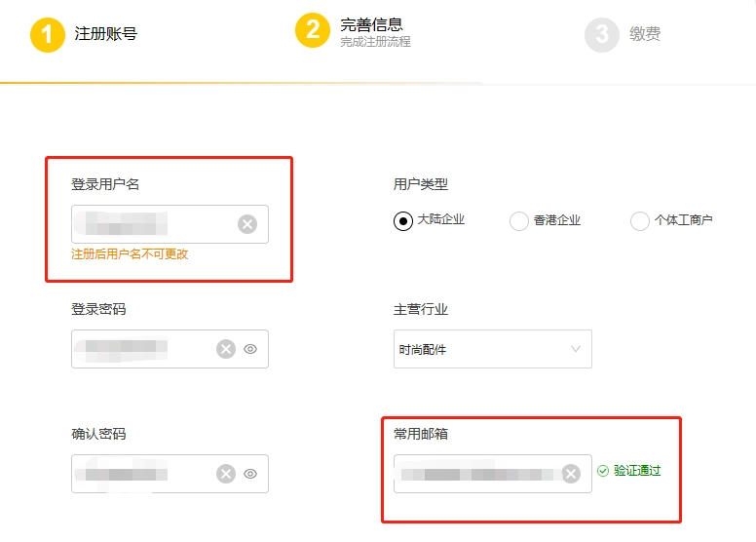
Task: Focus the 常用邮箱 email input field
Action: click(475, 474)
